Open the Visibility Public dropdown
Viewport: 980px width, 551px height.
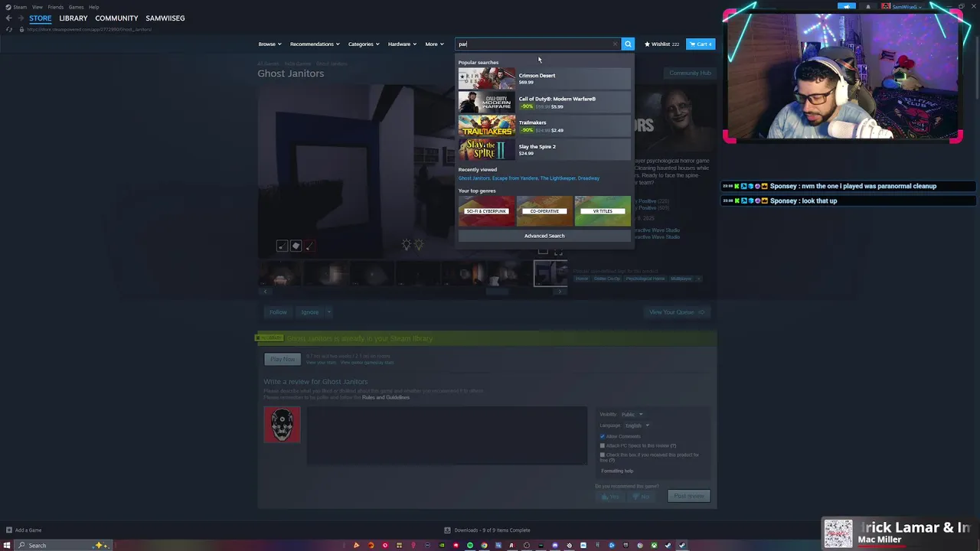point(632,414)
